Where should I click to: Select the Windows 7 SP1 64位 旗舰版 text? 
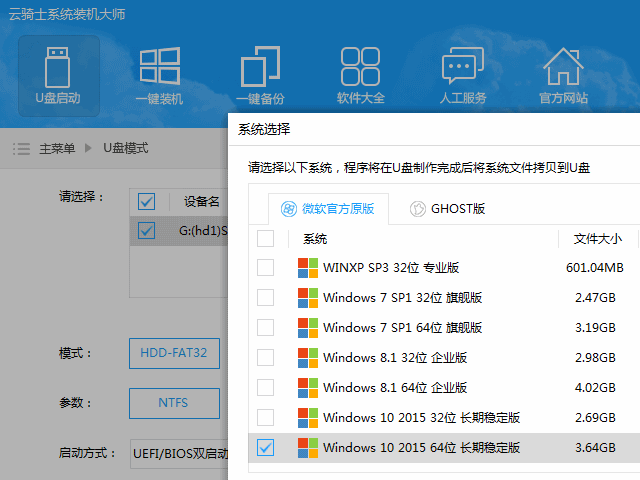coord(402,328)
